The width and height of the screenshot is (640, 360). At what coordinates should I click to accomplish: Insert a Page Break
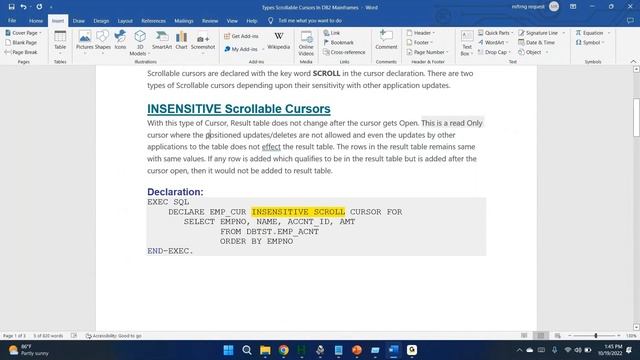(x=21, y=52)
